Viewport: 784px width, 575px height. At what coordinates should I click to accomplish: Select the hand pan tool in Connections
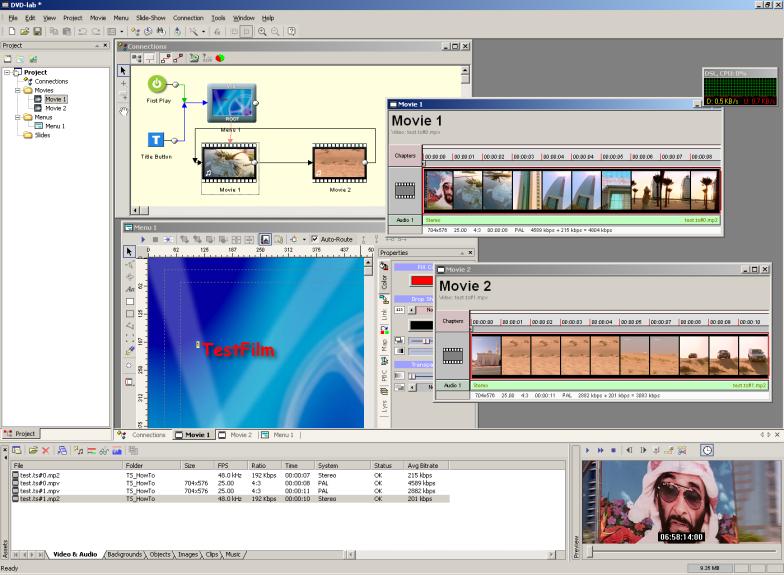click(x=124, y=112)
